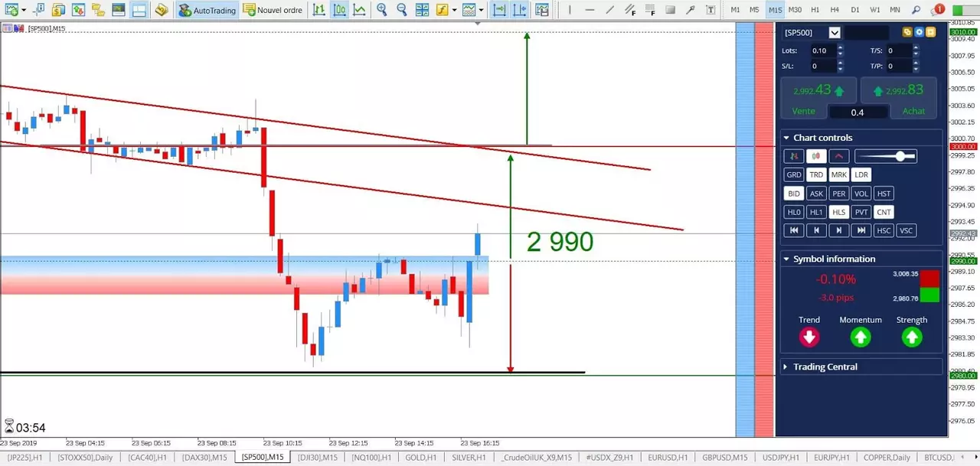Select the text label tool
980x466 pixels.
(710, 10)
